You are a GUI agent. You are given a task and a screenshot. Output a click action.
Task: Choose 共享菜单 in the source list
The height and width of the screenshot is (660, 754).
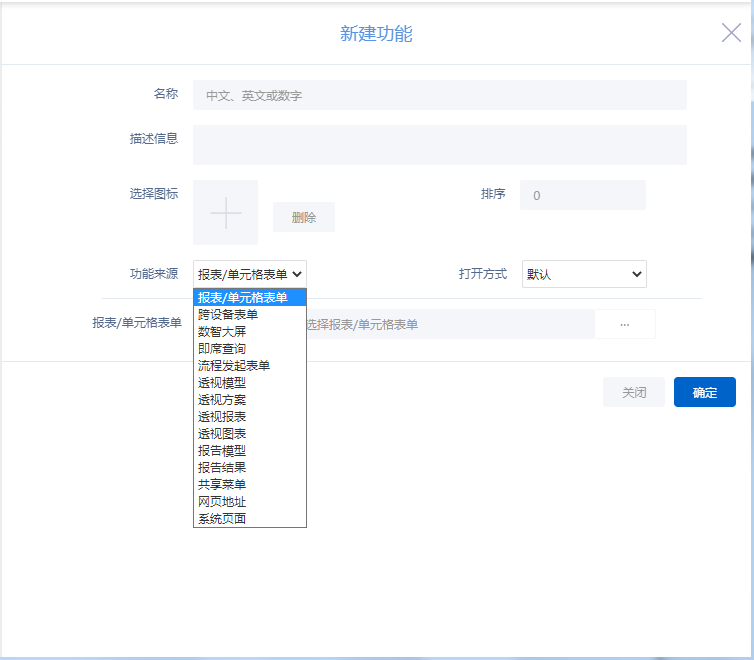tap(221, 484)
